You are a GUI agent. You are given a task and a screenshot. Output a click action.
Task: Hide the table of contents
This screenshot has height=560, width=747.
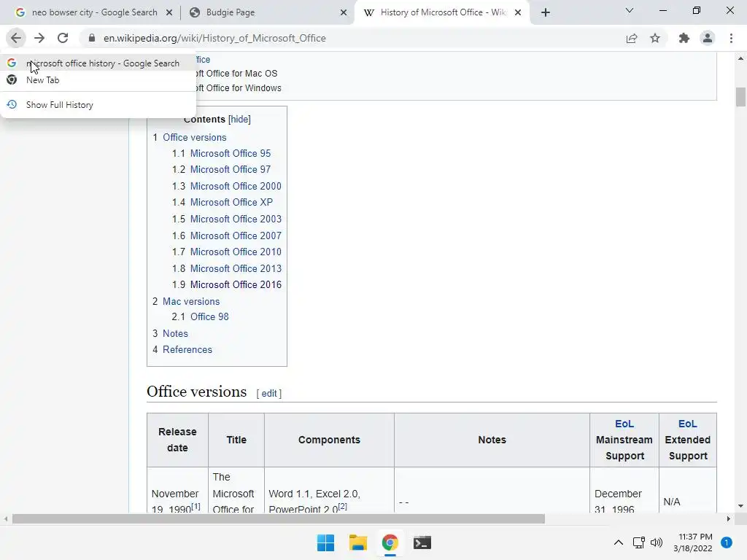click(239, 119)
